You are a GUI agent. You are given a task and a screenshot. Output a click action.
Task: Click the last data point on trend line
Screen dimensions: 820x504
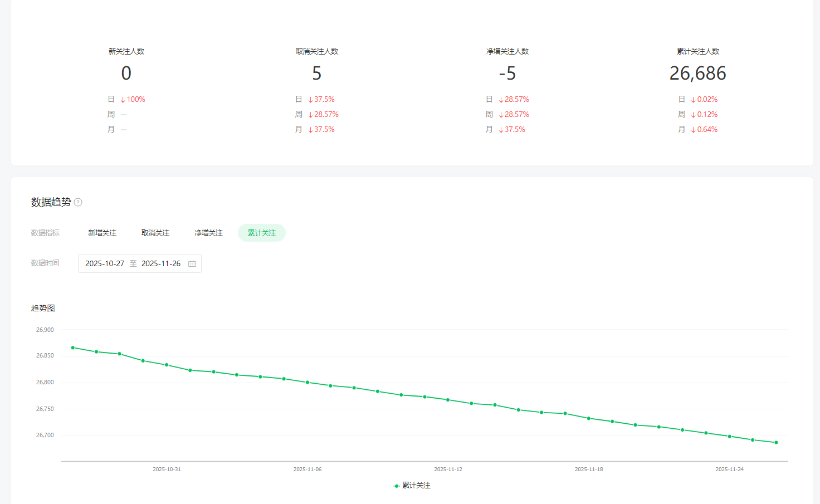click(x=776, y=443)
